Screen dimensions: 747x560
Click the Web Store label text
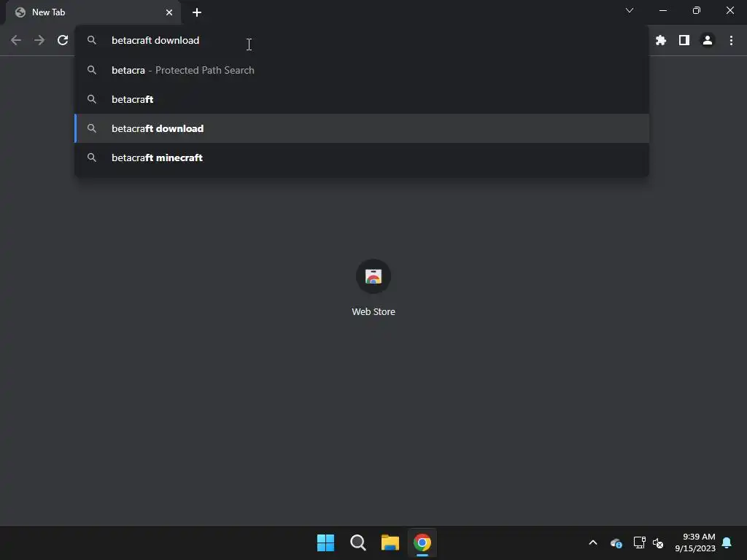[x=373, y=312]
